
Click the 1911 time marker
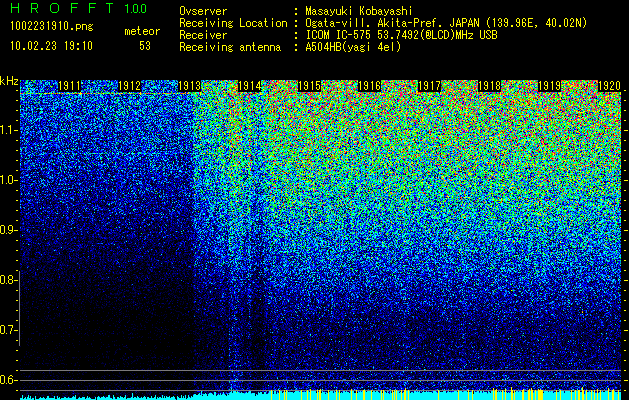coord(69,86)
